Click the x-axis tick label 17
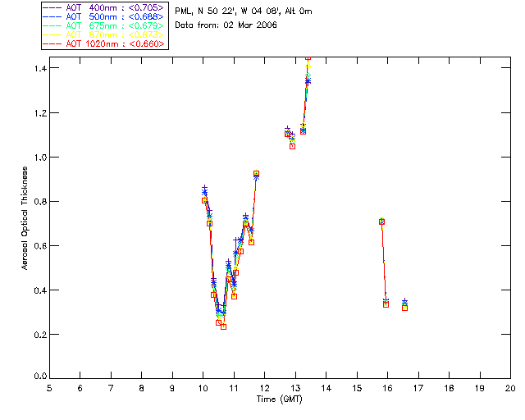The width and height of the screenshot is (525, 420). point(418,389)
